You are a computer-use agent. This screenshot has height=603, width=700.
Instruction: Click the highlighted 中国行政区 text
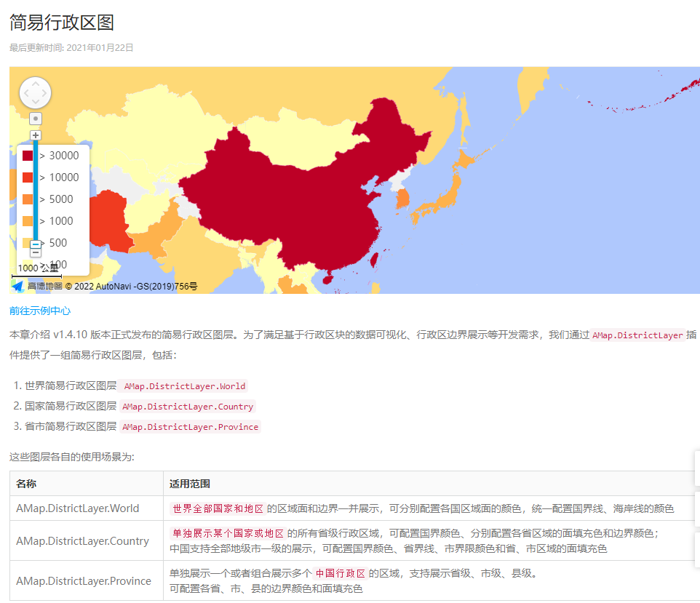point(341,573)
